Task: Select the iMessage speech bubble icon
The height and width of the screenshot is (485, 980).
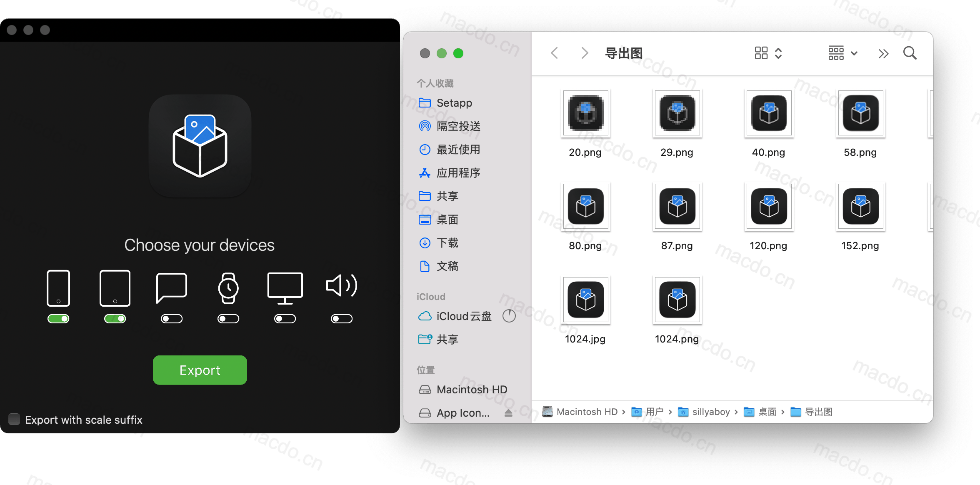Action: tap(172, 288)
